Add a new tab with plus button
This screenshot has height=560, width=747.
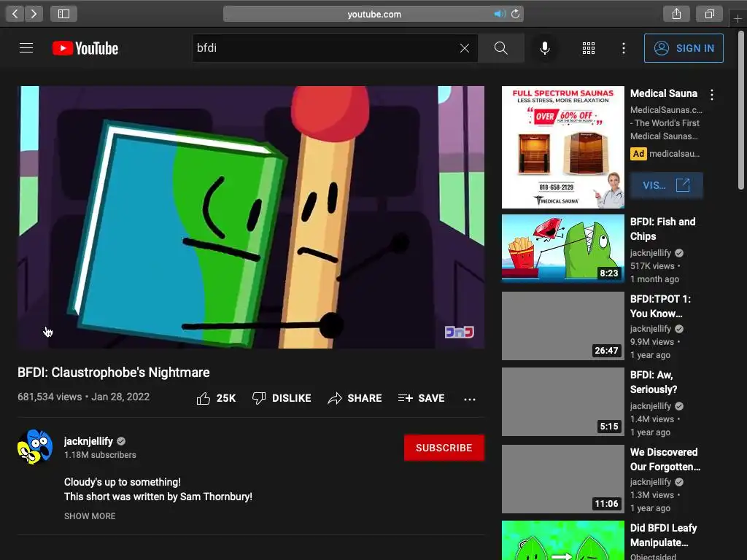pyautogui.click(x=738, y=18)
